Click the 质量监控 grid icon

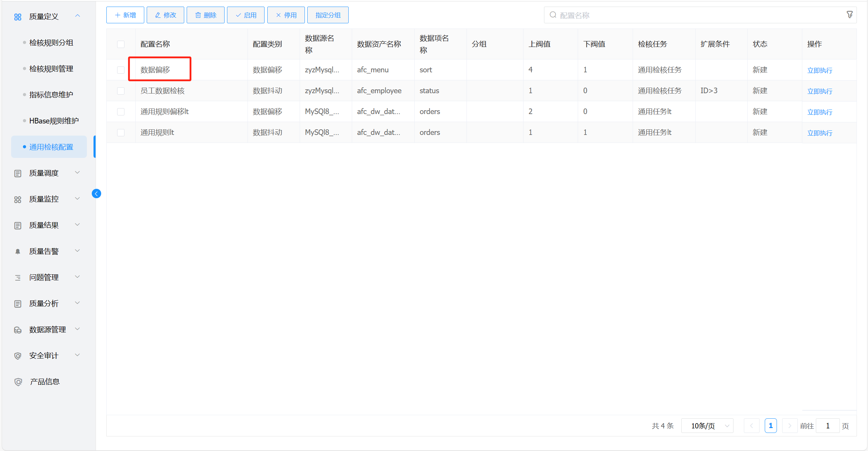coord(18,199)
